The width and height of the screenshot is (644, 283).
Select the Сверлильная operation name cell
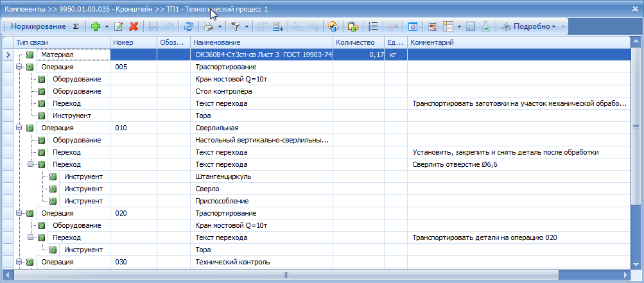pyautogui.click(x=261, y=128)
